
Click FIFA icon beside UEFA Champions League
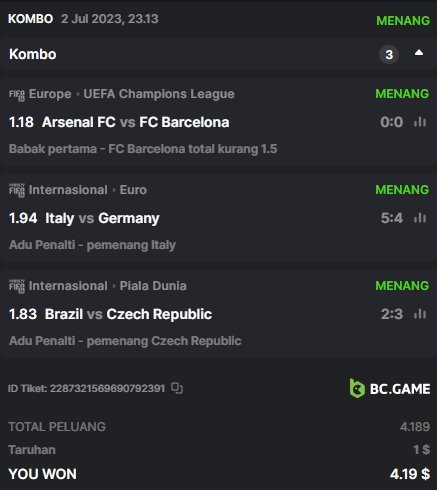tap(17, 95)
